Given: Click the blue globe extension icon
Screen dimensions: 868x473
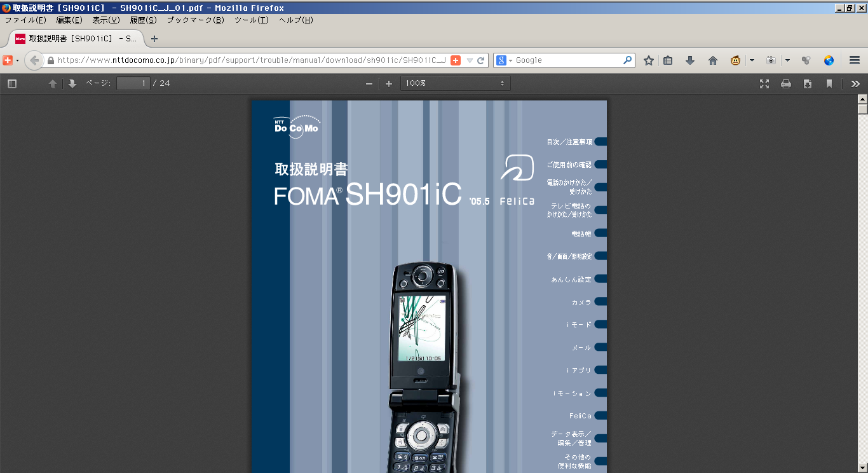Looking at the screenshot, I should (829, 60).
